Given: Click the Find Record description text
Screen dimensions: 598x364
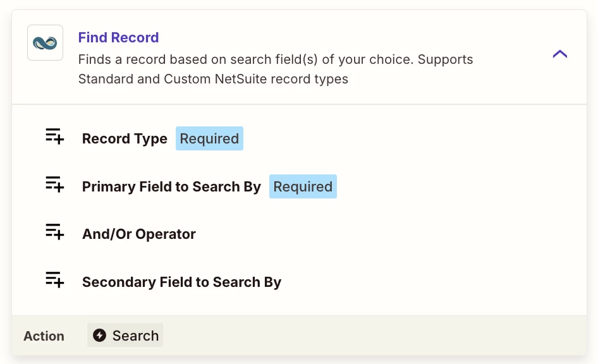Looking at the screenshot, I should [275, 70].
